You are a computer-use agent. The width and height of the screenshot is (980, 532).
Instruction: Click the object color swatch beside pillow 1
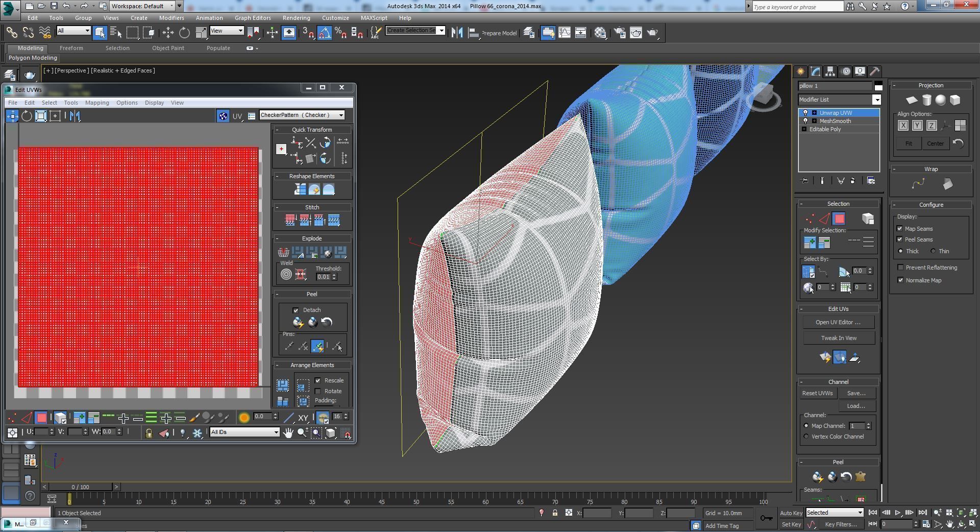pyautogui.click(x=878, y=86)
